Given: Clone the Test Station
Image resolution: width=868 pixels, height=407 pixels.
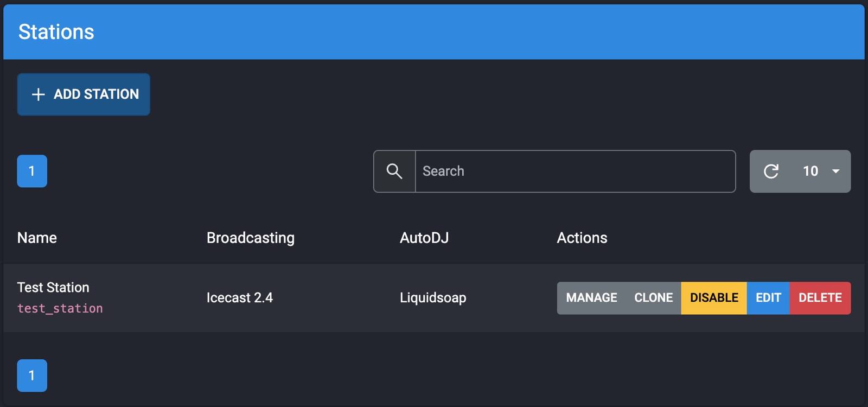Looking at the screenshot, I should (653, 298).
